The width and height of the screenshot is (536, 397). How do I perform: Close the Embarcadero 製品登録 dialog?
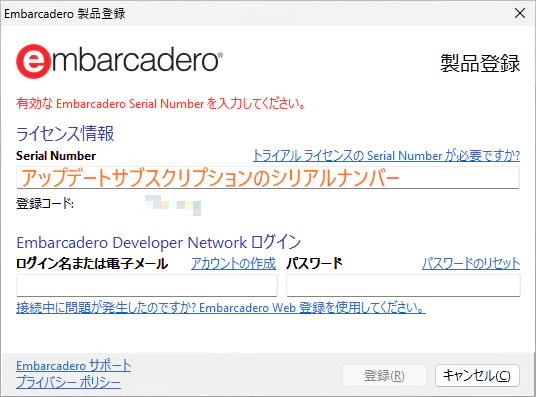pos(520,13)
